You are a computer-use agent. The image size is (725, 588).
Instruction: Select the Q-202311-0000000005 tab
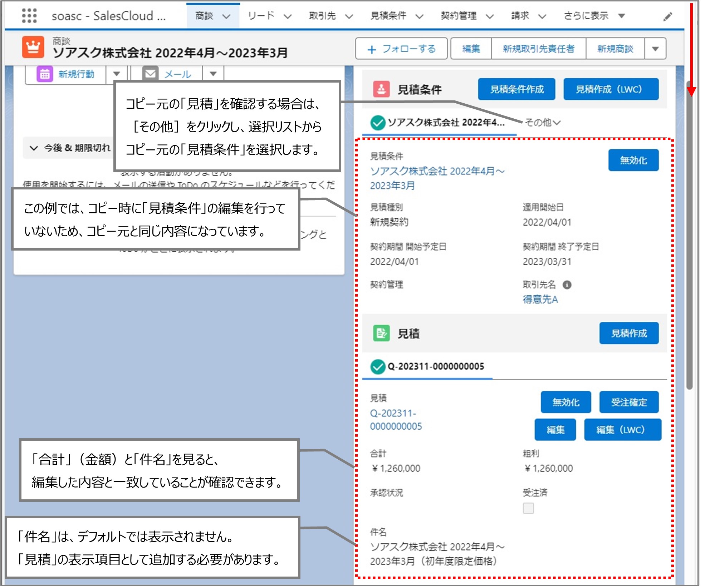click(427, 367)
